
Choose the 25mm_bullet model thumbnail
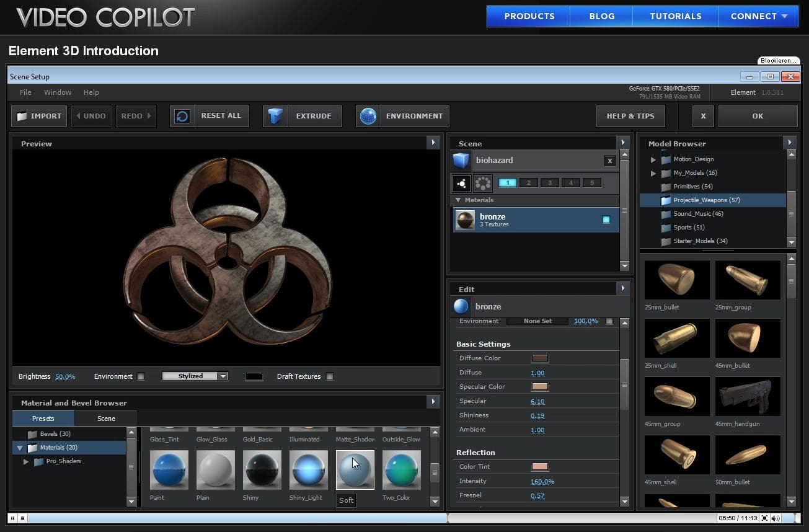(x=677, y=280)
